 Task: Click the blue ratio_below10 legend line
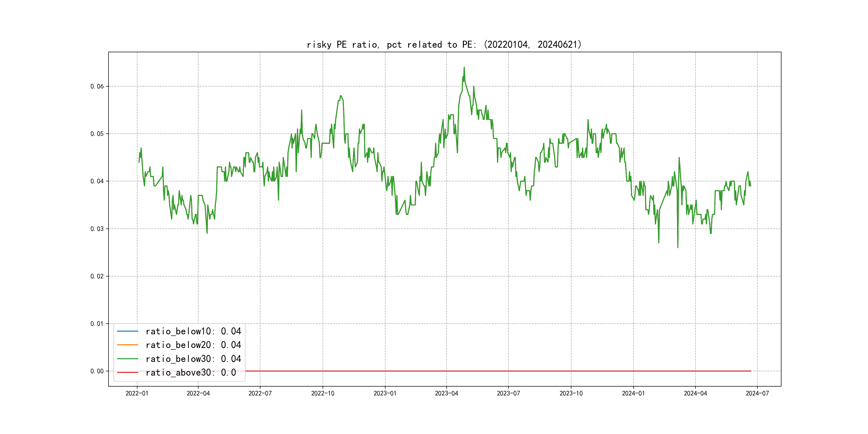[127, 331]
